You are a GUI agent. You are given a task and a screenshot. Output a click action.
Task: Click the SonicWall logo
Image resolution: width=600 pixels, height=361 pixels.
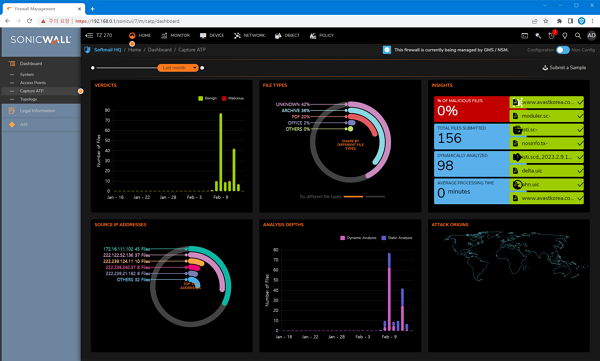(x=41, y=39)
